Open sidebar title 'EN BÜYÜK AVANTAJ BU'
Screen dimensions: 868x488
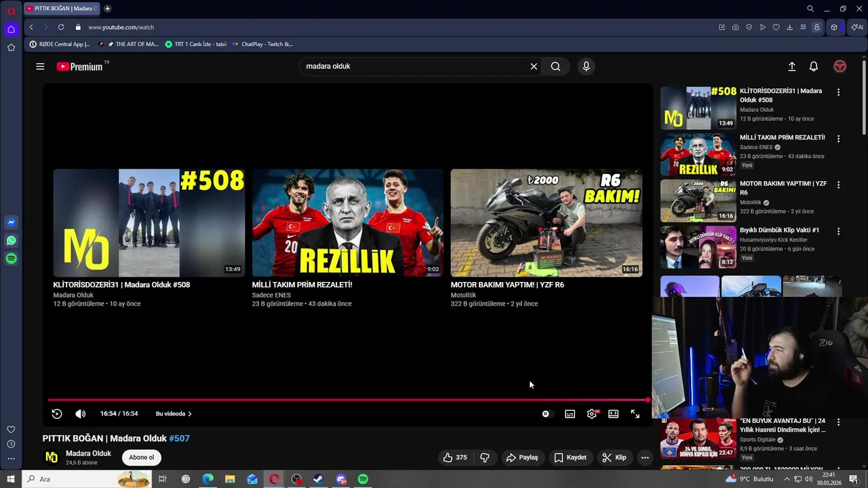(x=783, y=426)
